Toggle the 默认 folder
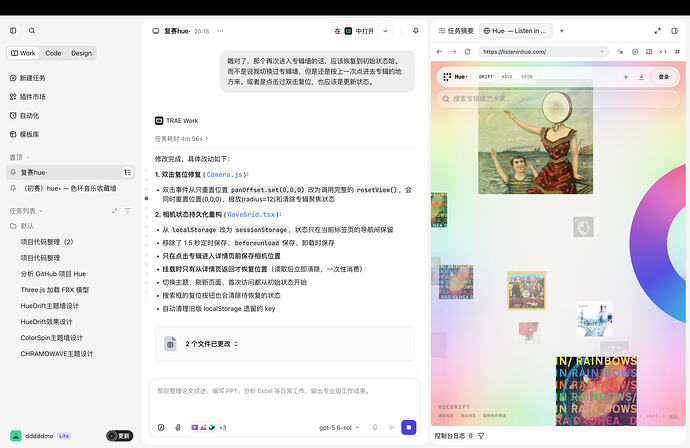690x448 pixels. (x=22, y=226)
